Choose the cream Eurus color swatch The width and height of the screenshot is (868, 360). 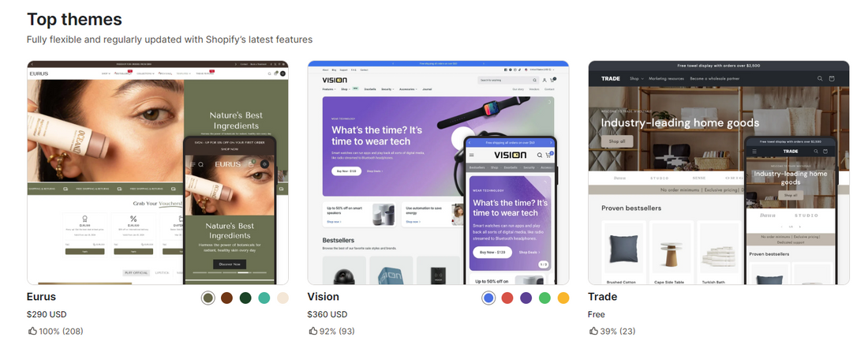[282, 298]
